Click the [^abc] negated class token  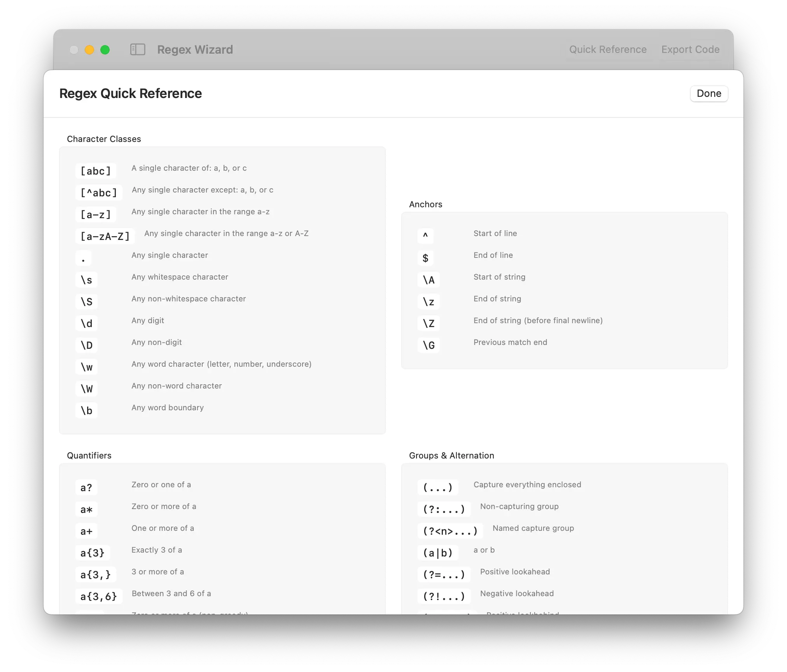(99, 193)
